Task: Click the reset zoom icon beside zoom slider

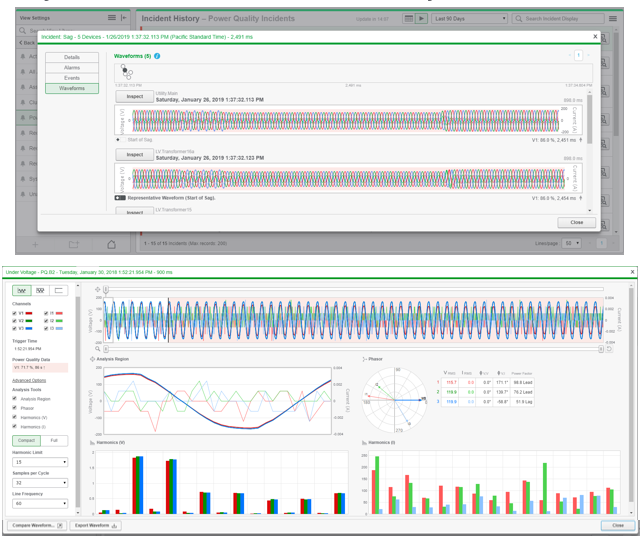Action: (x=609, y=349)
